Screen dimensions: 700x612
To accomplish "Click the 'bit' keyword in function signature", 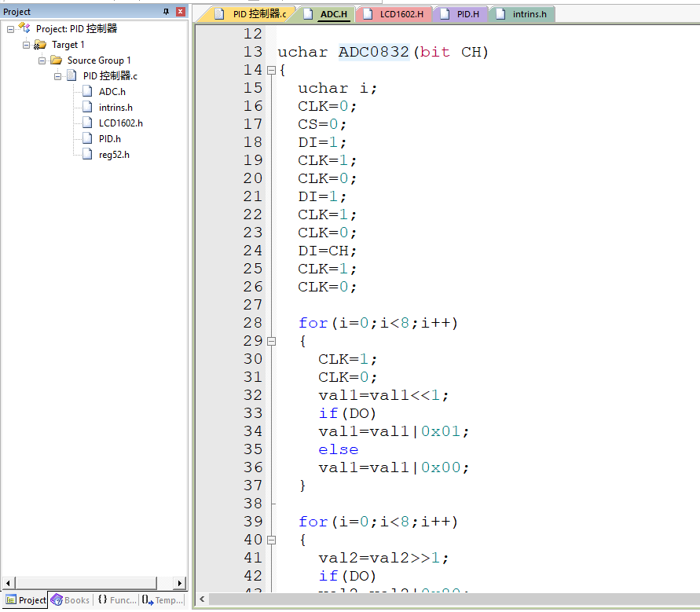I will click(434, 52).
